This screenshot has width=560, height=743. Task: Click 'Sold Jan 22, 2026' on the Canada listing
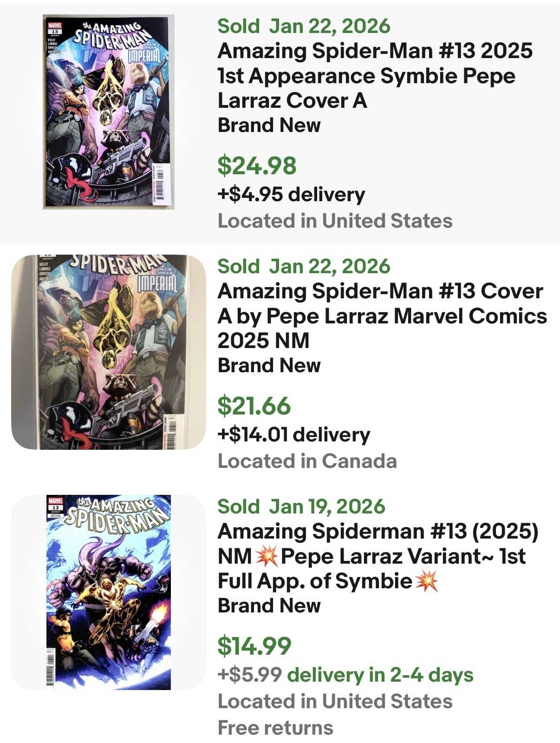click(304, 266)
